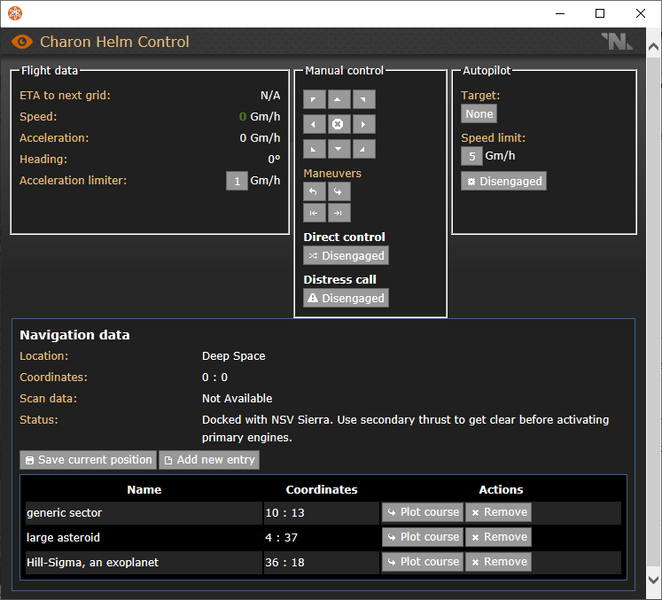The height and width of the screenshot is (600, 662).
Task: Open the Autopilot Target selector showing None
Action: (x=479, y=114)
